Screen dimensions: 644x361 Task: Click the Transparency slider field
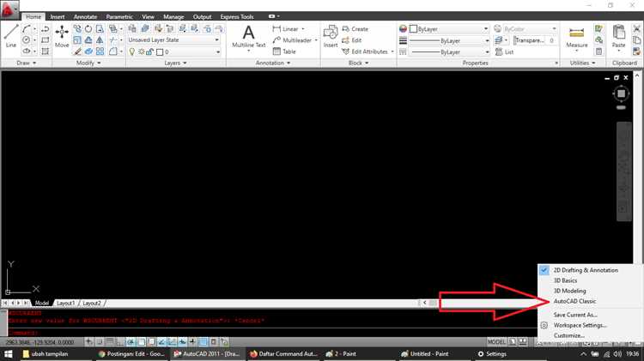click(x=536, y=40)
